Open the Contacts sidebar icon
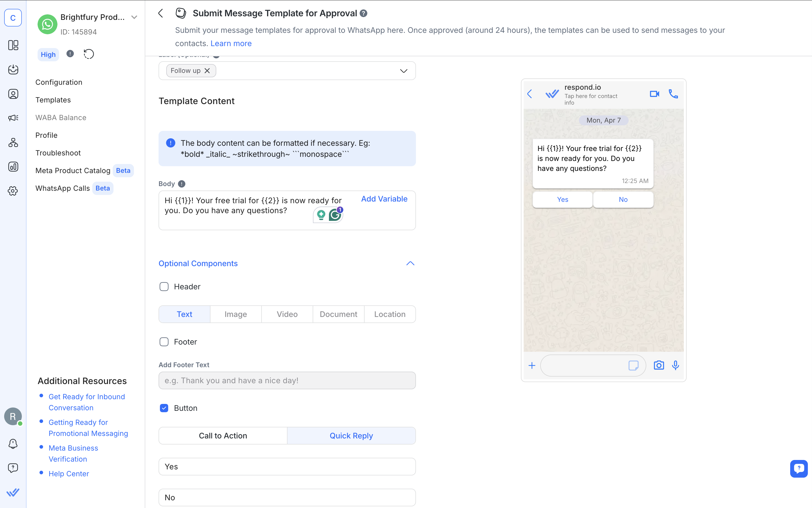This screenshot has width=812, height=508. (x=13, y=94)
